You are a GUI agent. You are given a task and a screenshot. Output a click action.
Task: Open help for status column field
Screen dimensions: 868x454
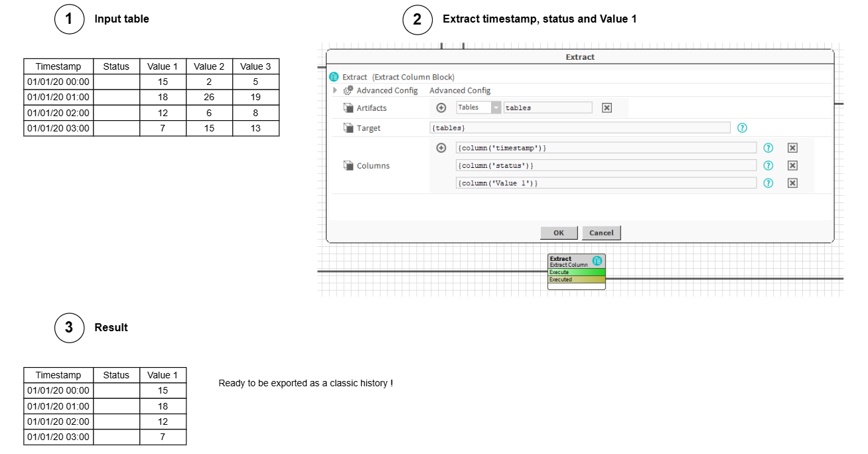[768, 165]
